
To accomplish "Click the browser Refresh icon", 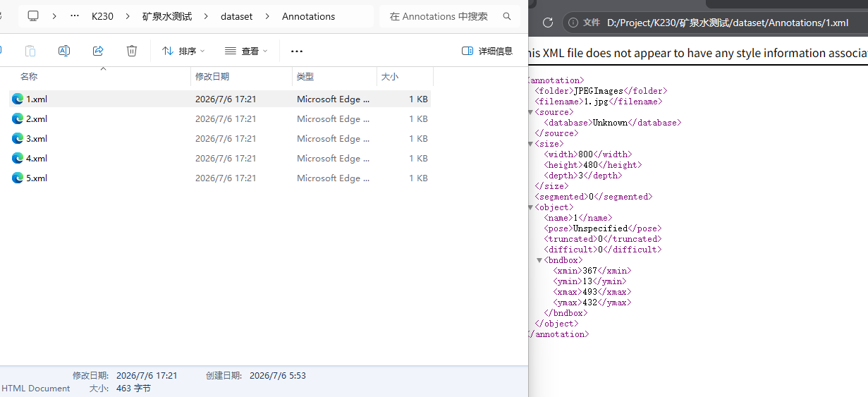I will [548, 23].
